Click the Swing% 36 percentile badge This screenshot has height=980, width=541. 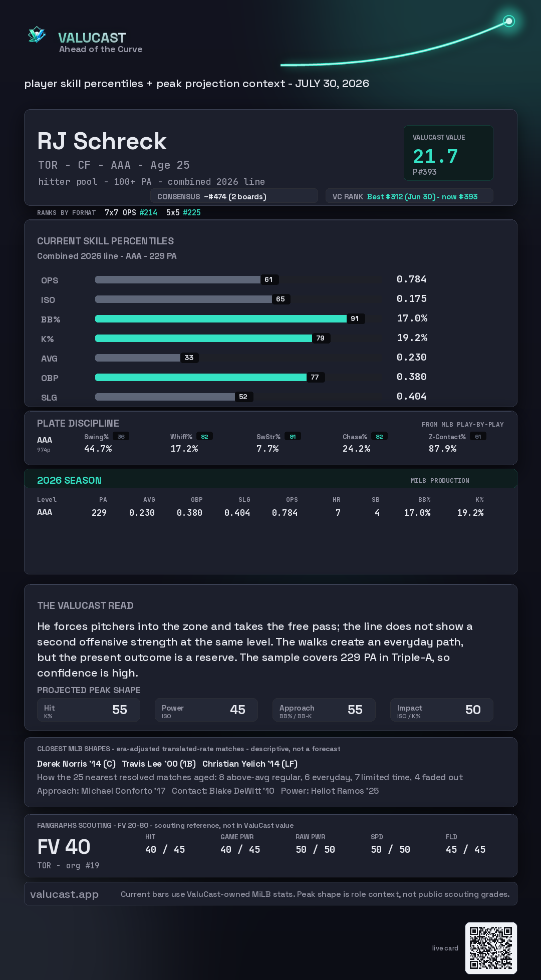coord(121,437)
